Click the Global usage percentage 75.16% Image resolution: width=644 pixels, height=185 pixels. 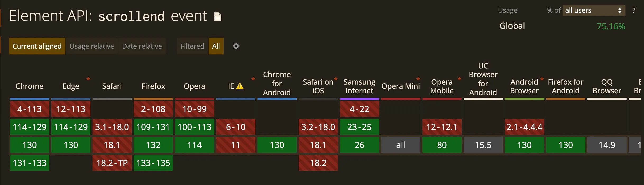tap(611, 26)
